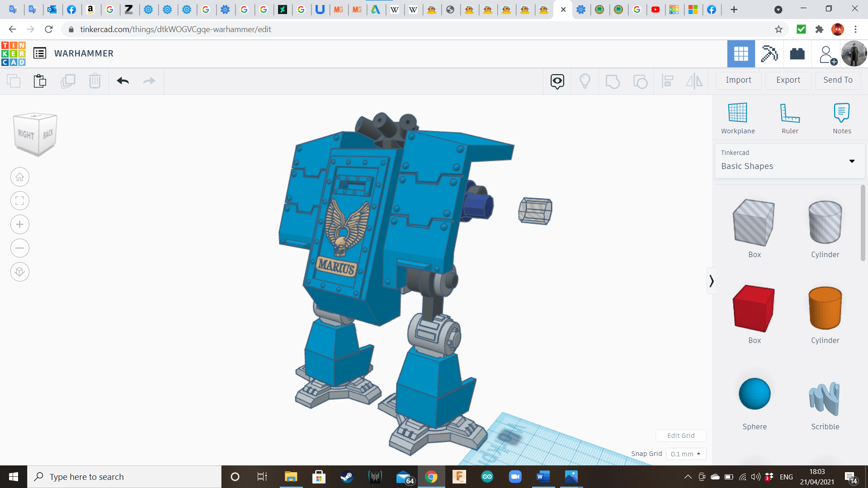Click the Import button
The image size is (868, 488).
click(x=738, y=80)
